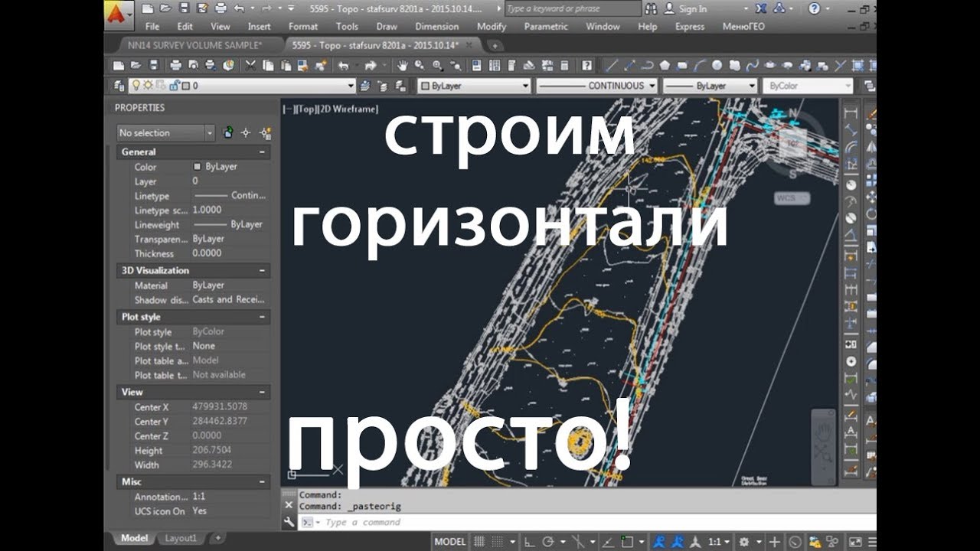
Task: Toggle snap mode in status bar
Action: click(498, 542)
